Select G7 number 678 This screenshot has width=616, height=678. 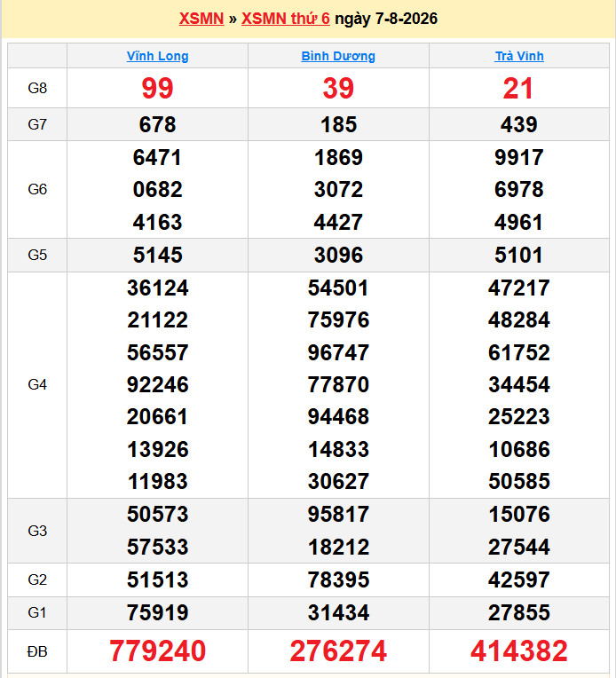click(157, 124)
